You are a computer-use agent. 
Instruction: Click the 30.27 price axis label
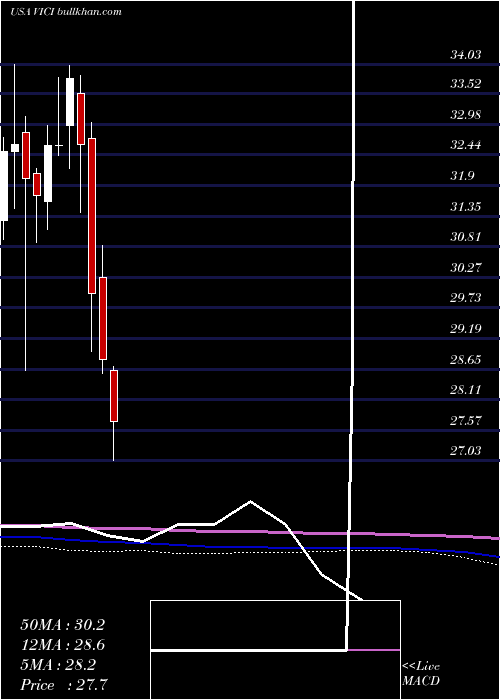(x=466, y=267)
